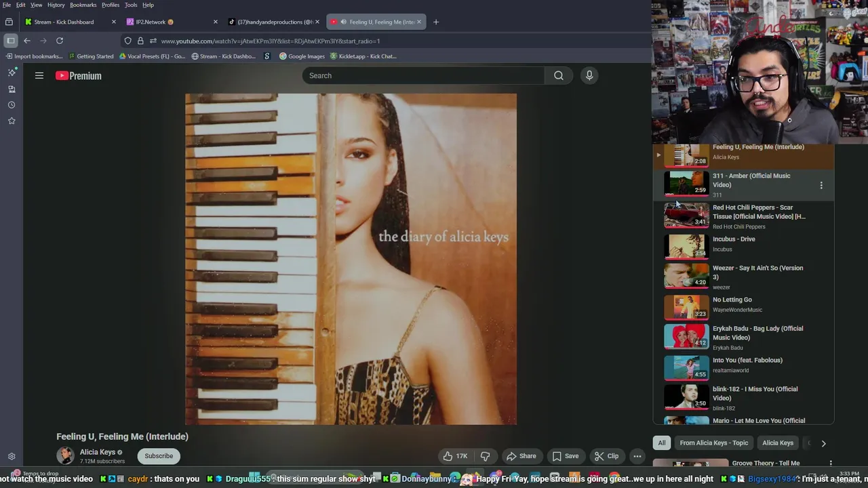Open the History menu

(56, 5)
